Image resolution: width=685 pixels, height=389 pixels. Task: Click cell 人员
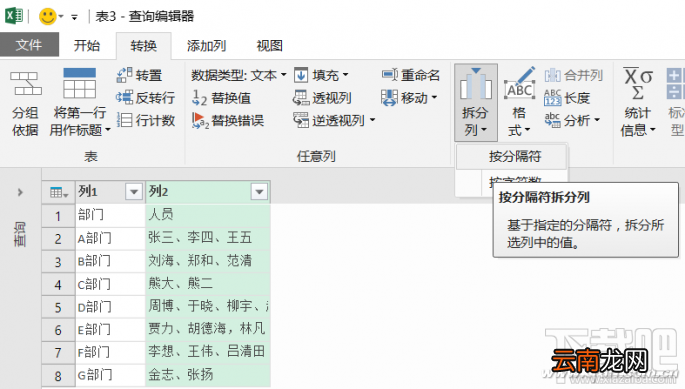click(x=208, y=215)
